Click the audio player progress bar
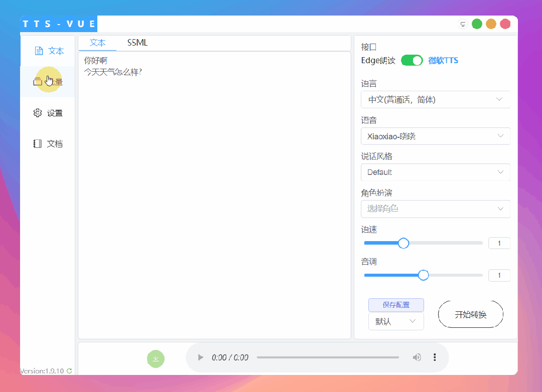The height and width of the screenshot is (392, 542). 328,357
